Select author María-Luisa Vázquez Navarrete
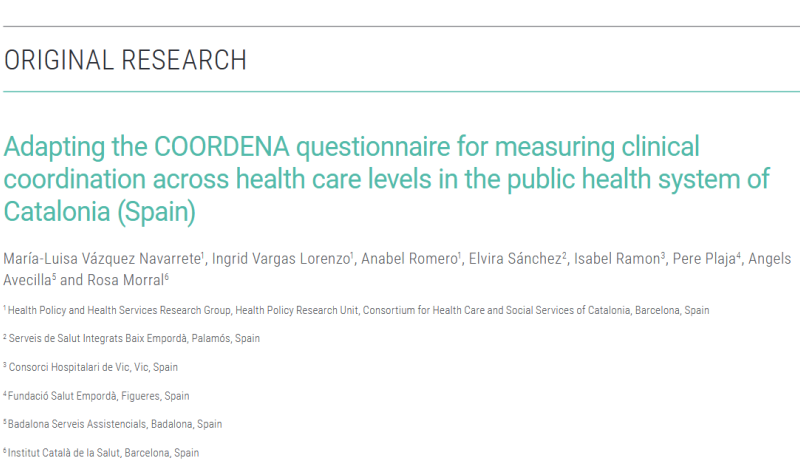The image size is (800, 475). 102,259
